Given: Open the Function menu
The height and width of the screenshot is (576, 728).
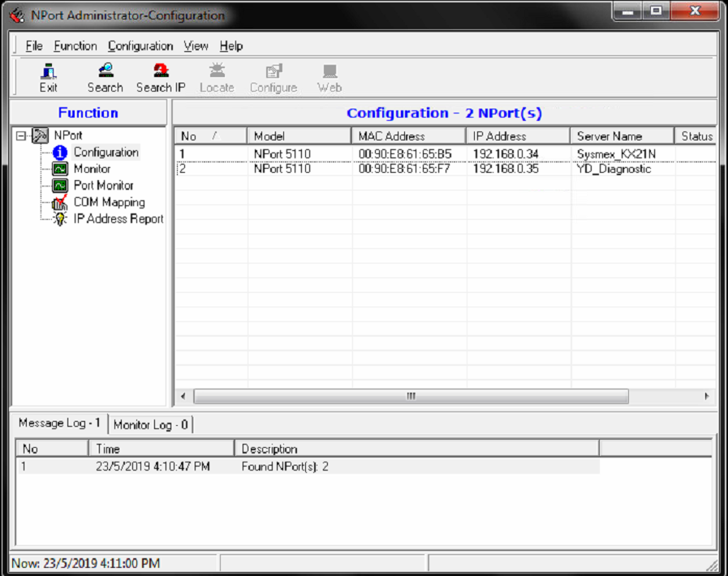Looking at the screenshot, I should (75, 46).
